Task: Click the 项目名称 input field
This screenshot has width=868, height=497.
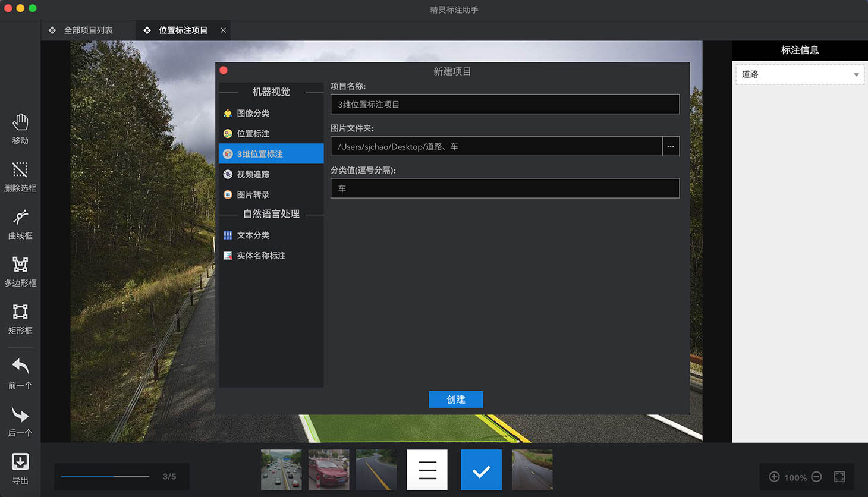Action: point(505,104)
